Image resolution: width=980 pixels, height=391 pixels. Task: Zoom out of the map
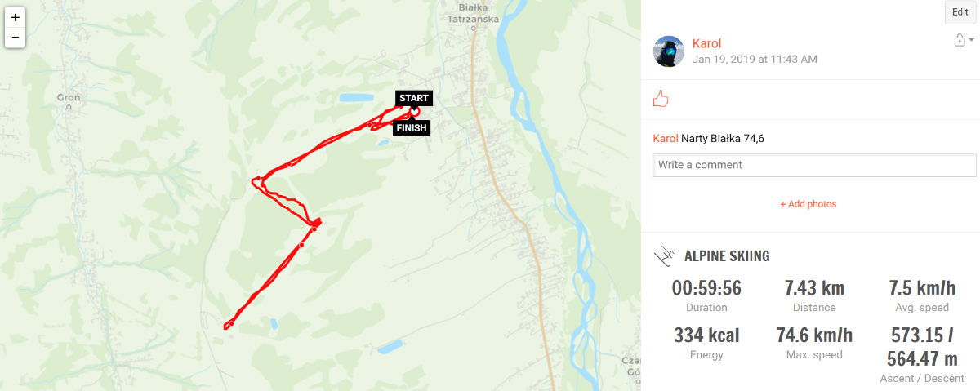click(x=16, y=38)
